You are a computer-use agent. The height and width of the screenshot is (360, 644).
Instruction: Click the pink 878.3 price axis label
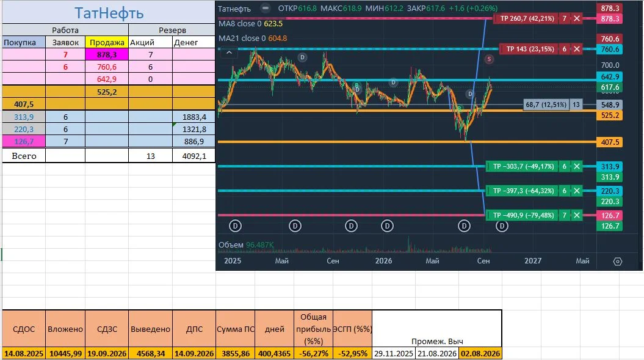click(610, 18)
